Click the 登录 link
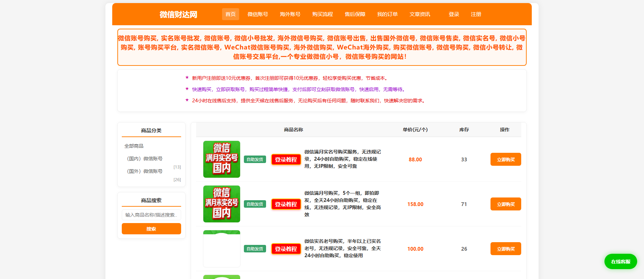 click(x=454, y=14)
